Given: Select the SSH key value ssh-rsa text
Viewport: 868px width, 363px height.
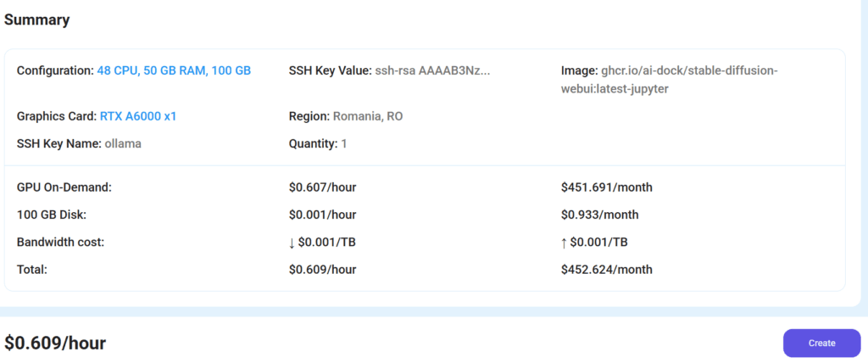Looking at the screenshot, I should 432,70.
